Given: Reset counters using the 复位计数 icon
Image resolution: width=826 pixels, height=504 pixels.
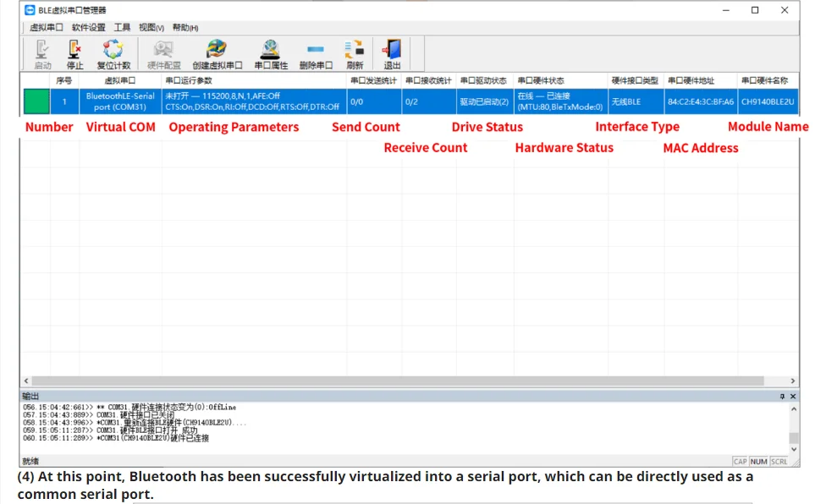Looking at the screenshot, I should coord(113,54).
